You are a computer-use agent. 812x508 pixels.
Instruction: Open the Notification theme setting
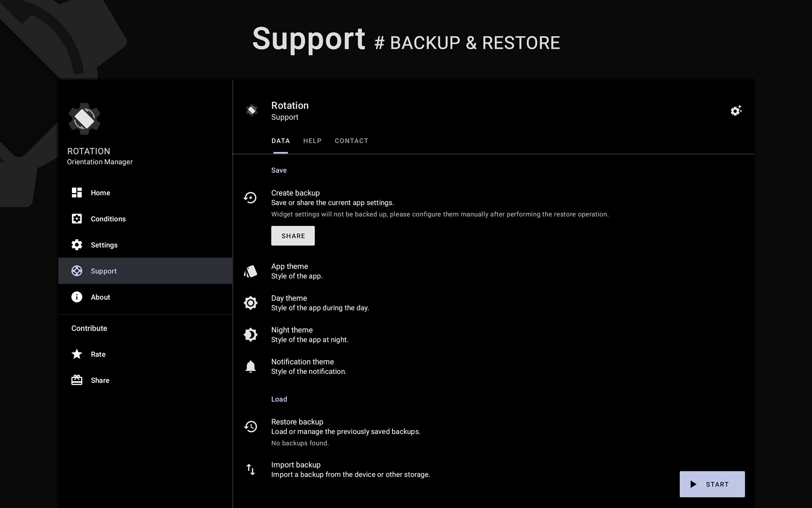tap(493, 366)
